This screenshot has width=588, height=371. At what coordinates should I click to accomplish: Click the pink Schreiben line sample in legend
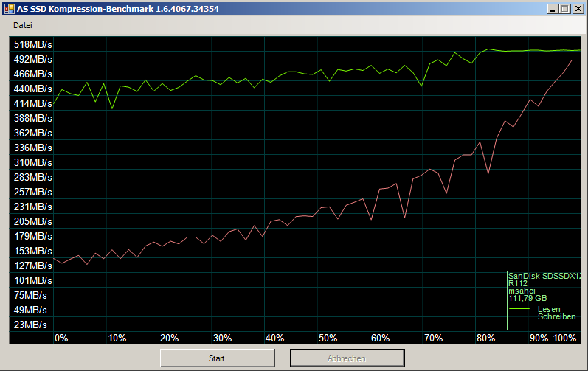(519, 316)
